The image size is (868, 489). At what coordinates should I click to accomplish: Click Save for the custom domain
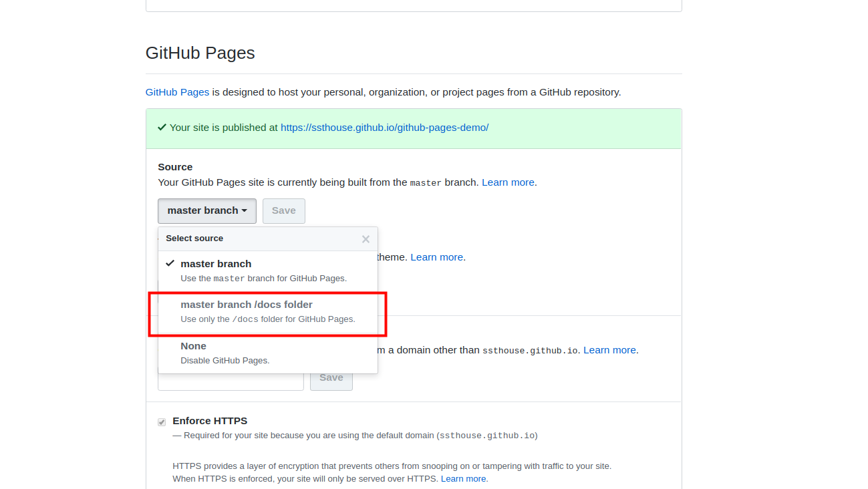click(331, 377)
